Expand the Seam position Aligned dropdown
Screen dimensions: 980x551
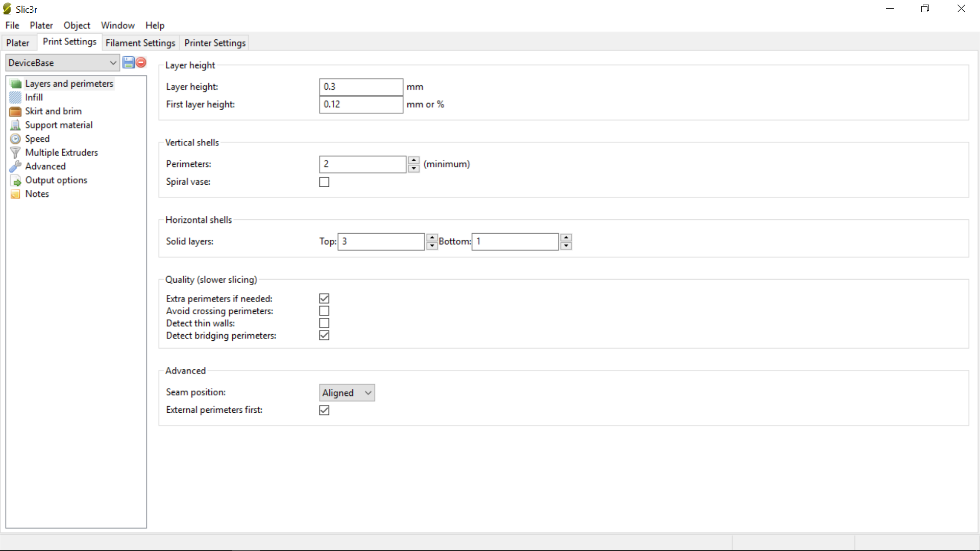pyautogui.click(x=347, y=393)
